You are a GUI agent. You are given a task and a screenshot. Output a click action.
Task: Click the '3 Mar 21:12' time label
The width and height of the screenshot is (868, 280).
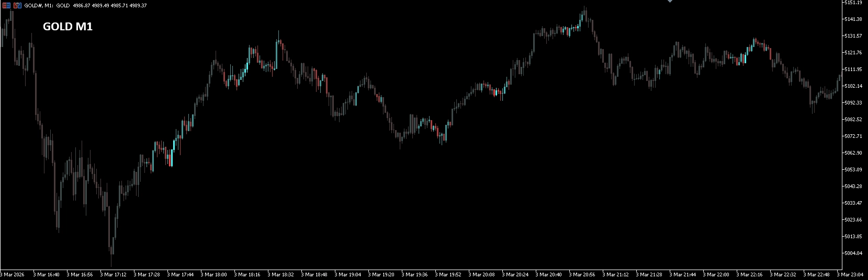616,275
